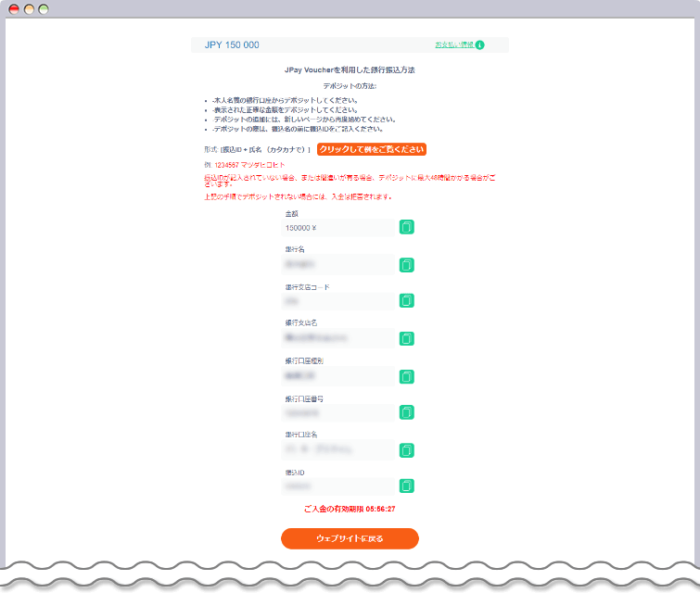Click the example text 1234567 マツダヒロヒト

(249, 165)
